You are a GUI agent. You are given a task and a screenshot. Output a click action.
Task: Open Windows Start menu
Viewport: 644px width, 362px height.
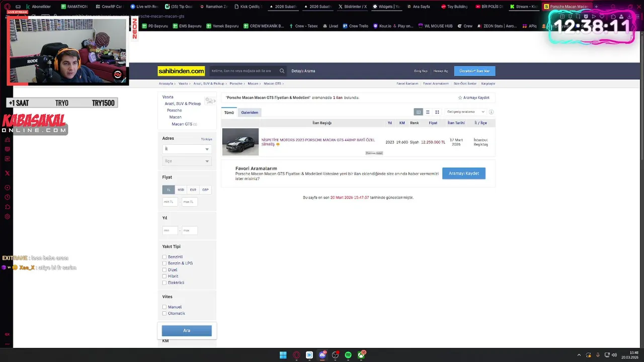(x=283, y=355)
